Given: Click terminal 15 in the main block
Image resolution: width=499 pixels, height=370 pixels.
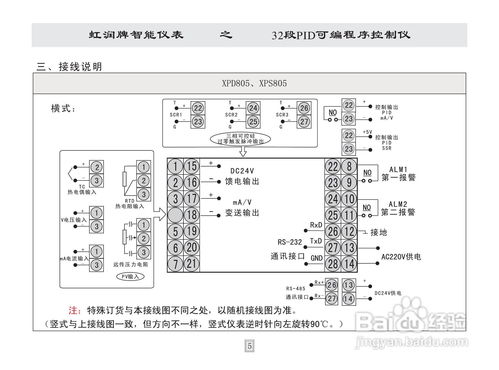Looking at the screenshot, I should (x=192, y=166).
